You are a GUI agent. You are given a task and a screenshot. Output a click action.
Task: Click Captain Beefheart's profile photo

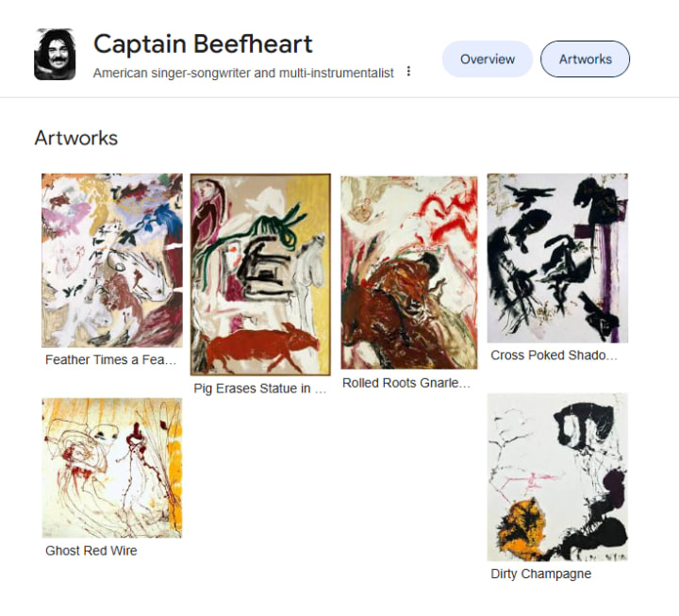tap(55, 55)
